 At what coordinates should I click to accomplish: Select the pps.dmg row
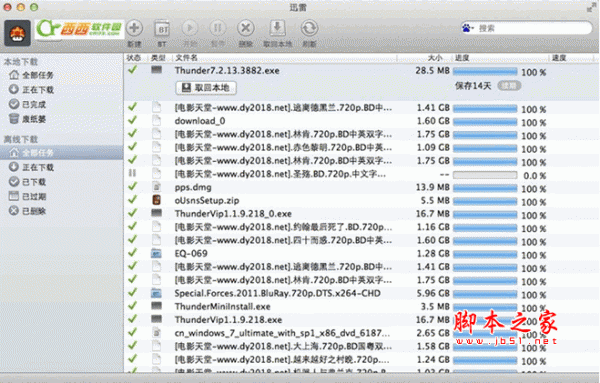click(x=361, y=187)
